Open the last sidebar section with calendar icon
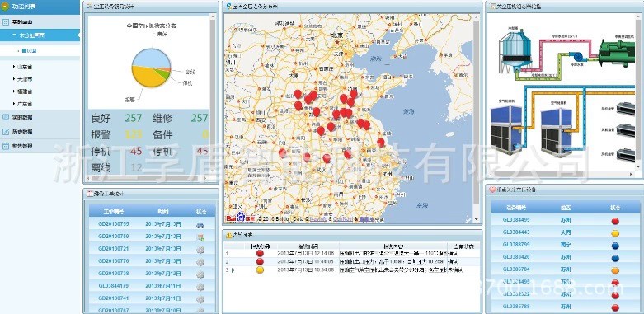Viewport: 644px width, 314px height. (40, 146)
